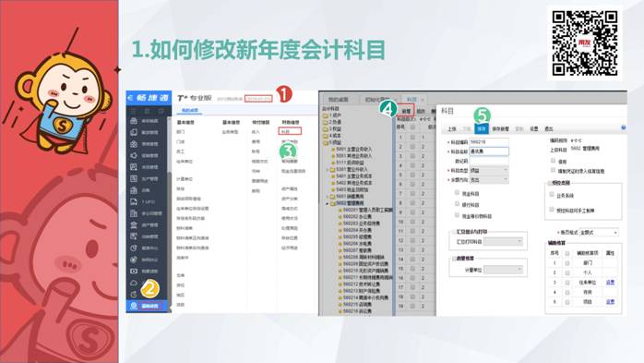
Task: Click the blue 保存 button
Action: (482, 128)
